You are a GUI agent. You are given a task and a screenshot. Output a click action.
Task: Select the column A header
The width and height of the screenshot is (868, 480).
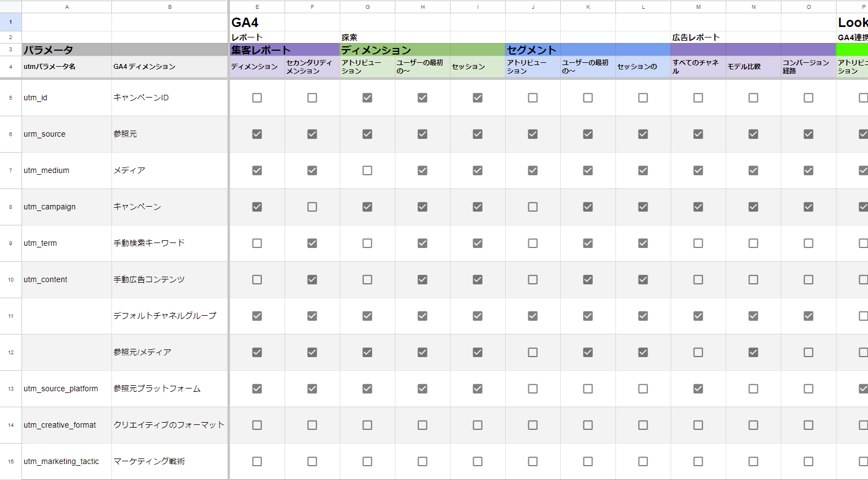coord(67,7)
